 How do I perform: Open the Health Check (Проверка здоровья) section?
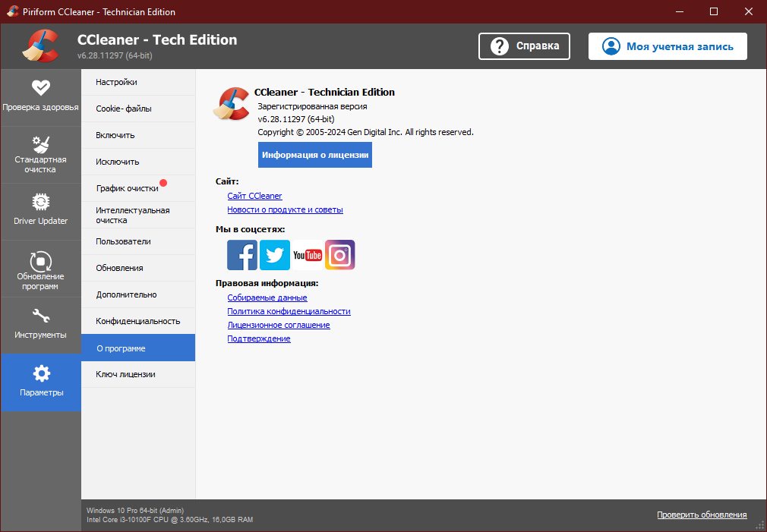coord(40,97)
